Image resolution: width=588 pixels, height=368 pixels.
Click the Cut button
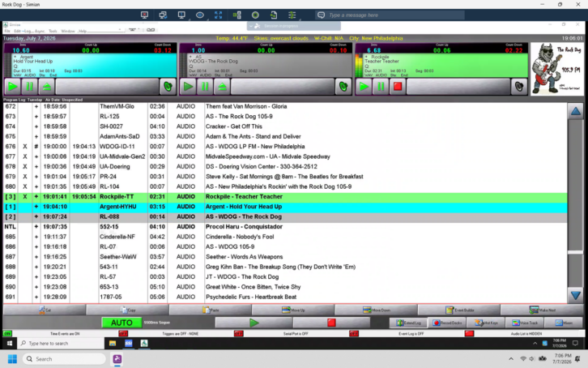[x=45, y=310]
